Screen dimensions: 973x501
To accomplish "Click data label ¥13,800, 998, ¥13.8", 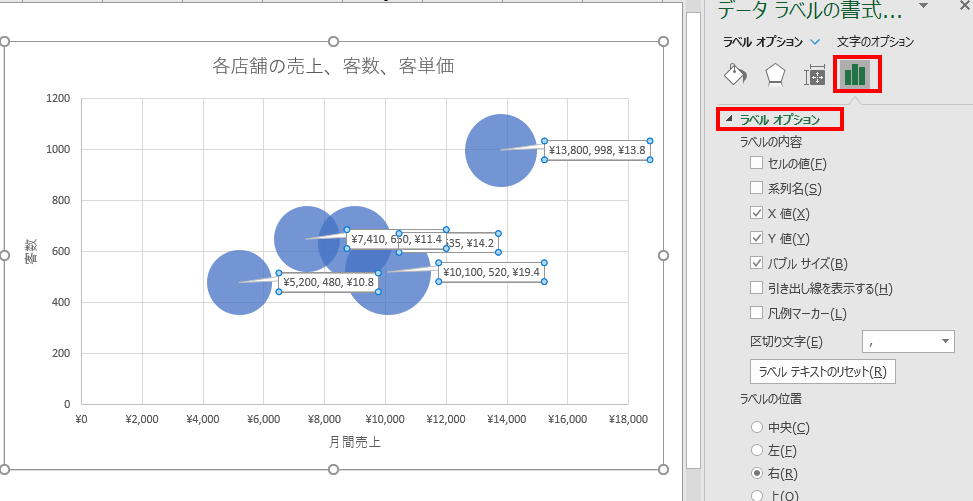I will pos(597,150).
